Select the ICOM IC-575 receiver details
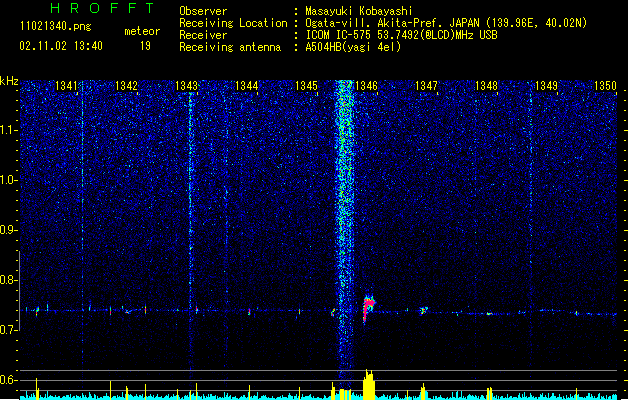This screenshot has height=400, width=629. 401,35
